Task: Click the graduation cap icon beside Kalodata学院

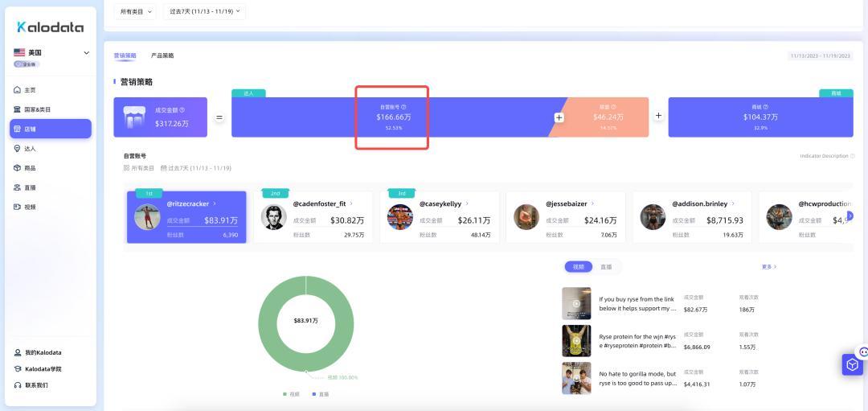Action: (17, 369)
